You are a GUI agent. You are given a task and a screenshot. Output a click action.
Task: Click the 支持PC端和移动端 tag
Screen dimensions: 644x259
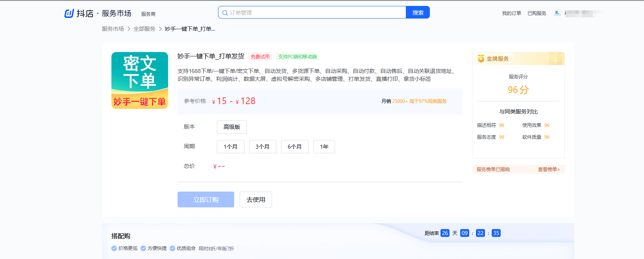(298, 56)
